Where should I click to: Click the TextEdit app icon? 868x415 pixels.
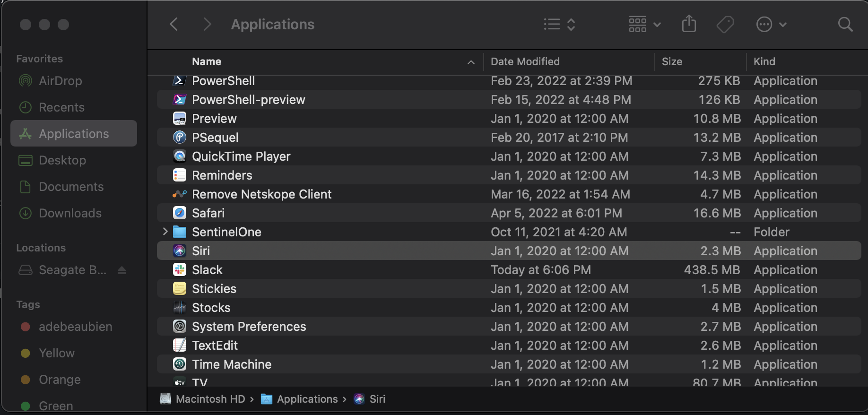point(180,346)
